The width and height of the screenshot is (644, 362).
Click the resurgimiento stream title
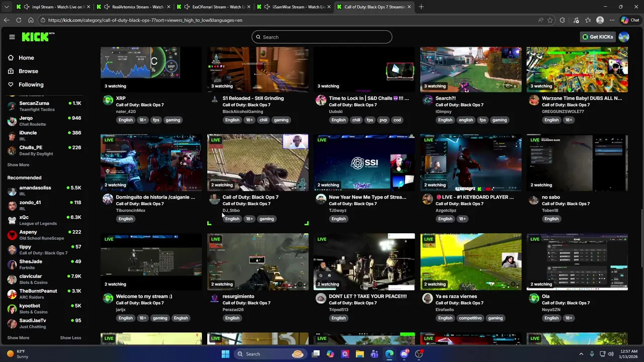point(238,297)
